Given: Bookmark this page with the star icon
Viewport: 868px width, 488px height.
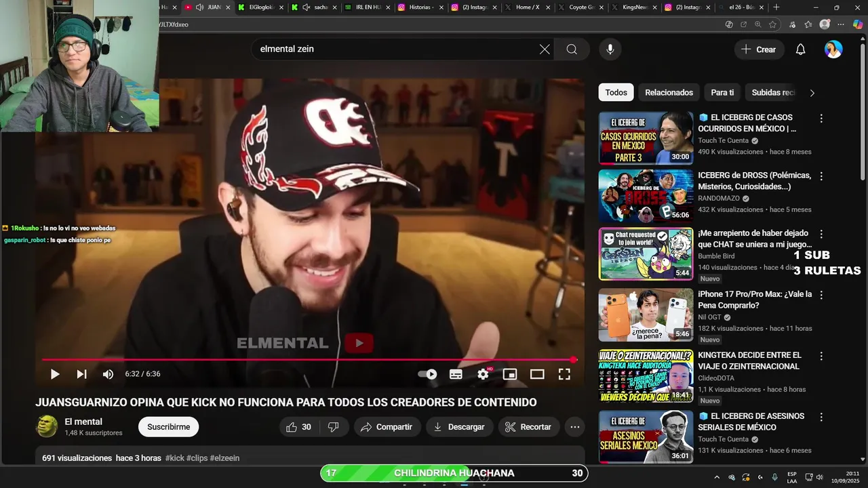Looking at the screenshot, I should [x=772, y=24].
